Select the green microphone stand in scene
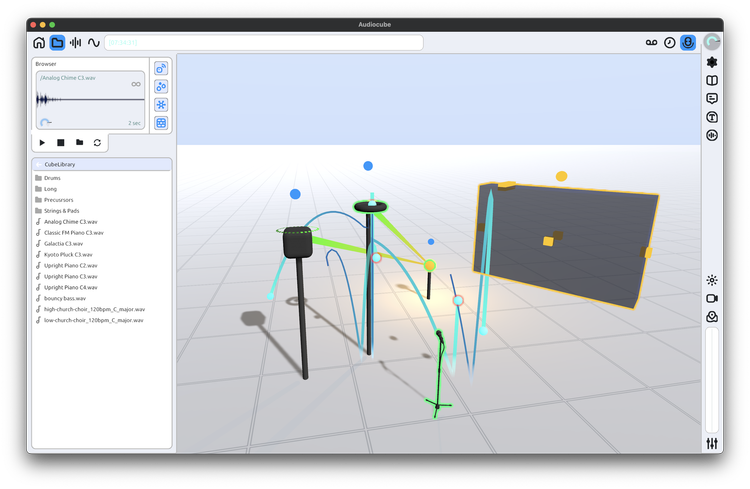This screenshot has width=750, height=489. coord(439,373)
